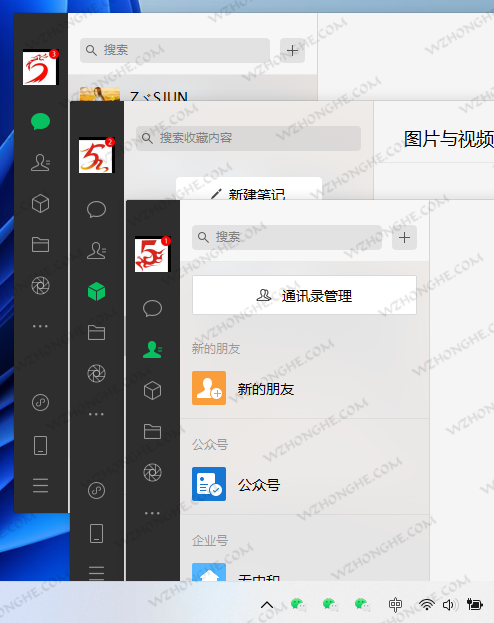494x623 pixels.
Task: Show hidden tray icons chevron
Action: pyautogui.click(x=267, y=605)
